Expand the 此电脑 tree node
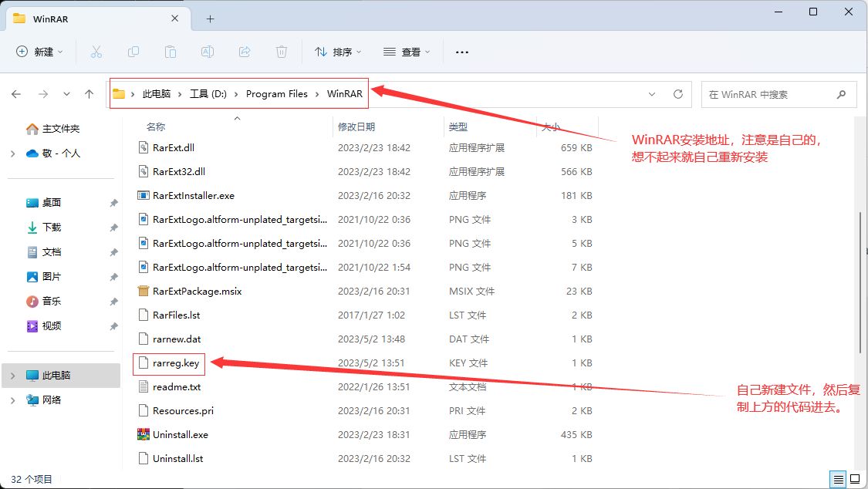 pyautogui.click(x=12, y=376)
